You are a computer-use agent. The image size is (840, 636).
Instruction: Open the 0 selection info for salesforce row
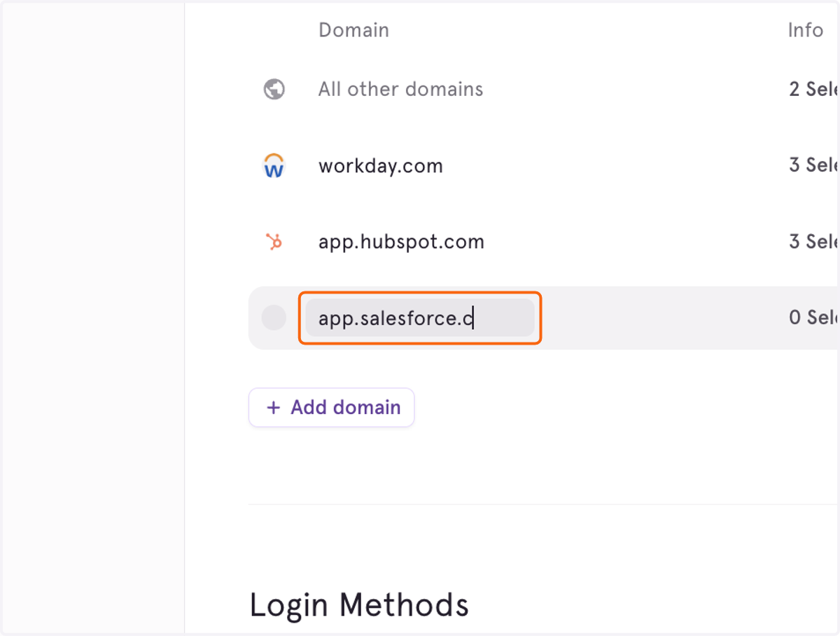coord(813,318)
